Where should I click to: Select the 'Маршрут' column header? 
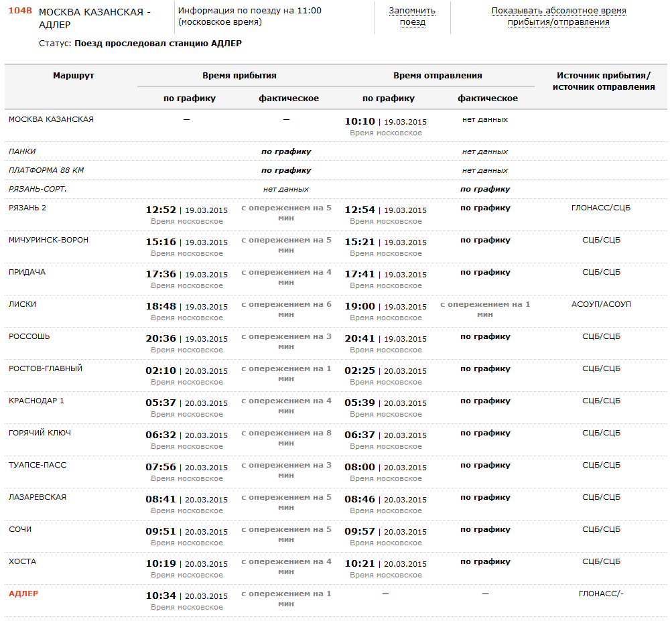tap(74, 76)
